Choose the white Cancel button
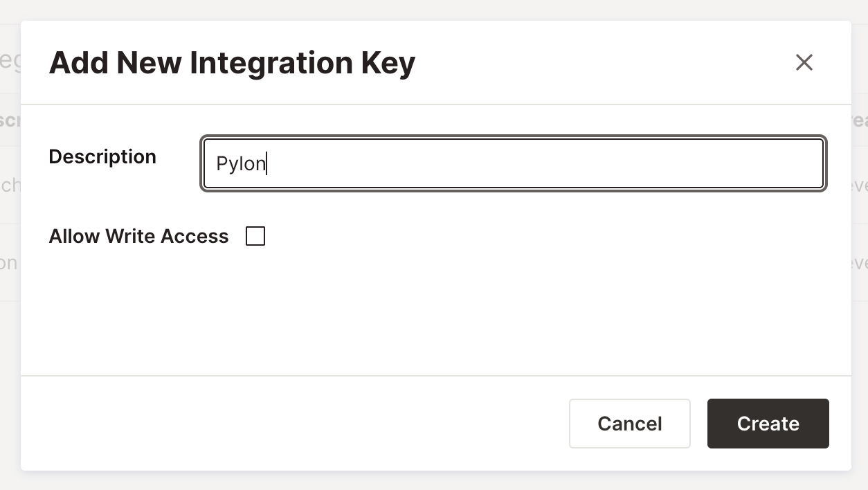 click(x=629, y=424)
